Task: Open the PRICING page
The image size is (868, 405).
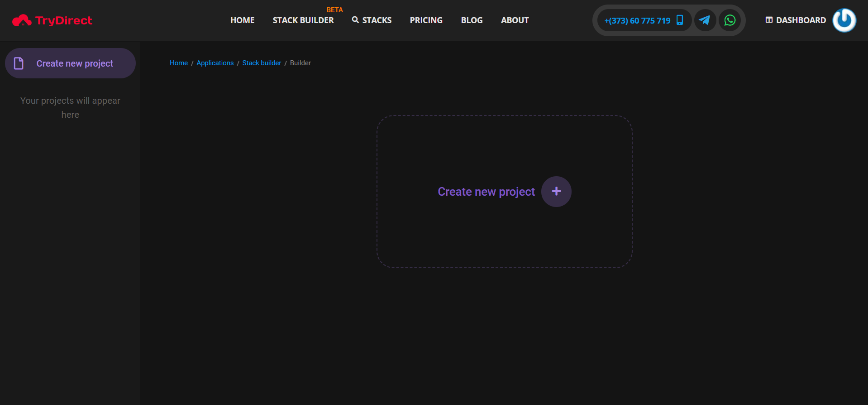Action: [426, 20]
